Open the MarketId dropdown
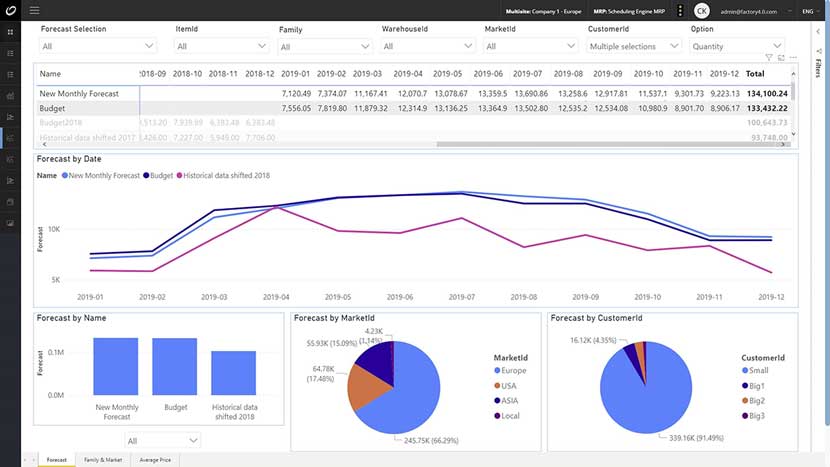Viewport: 830px width, 467px height. pos(530,46)
